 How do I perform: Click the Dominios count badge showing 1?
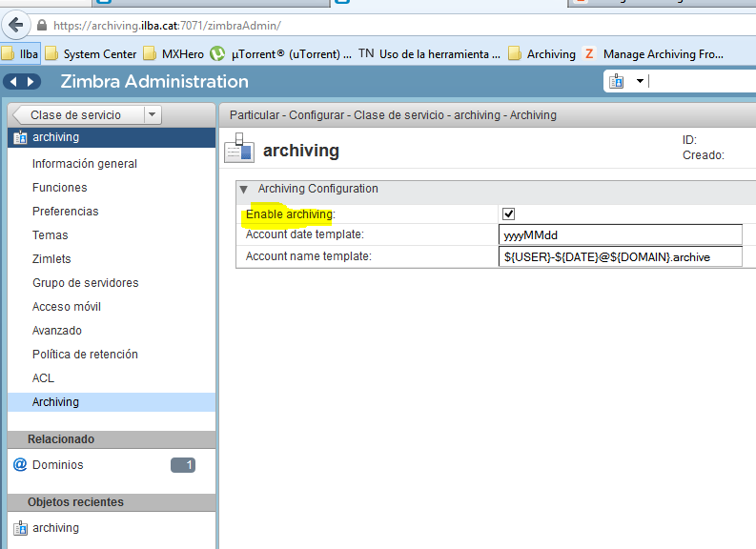click(x=183, y=465)
